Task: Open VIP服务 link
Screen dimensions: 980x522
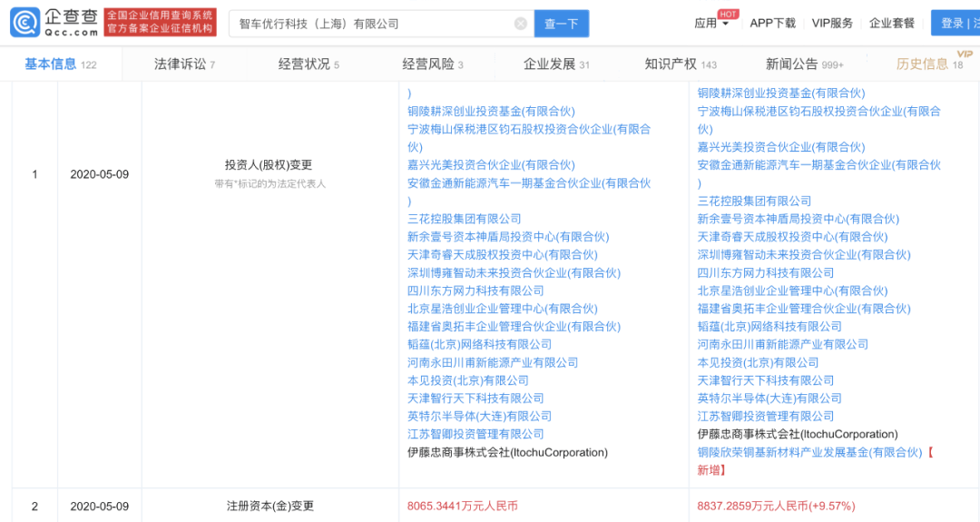Action: click(832, 23)
